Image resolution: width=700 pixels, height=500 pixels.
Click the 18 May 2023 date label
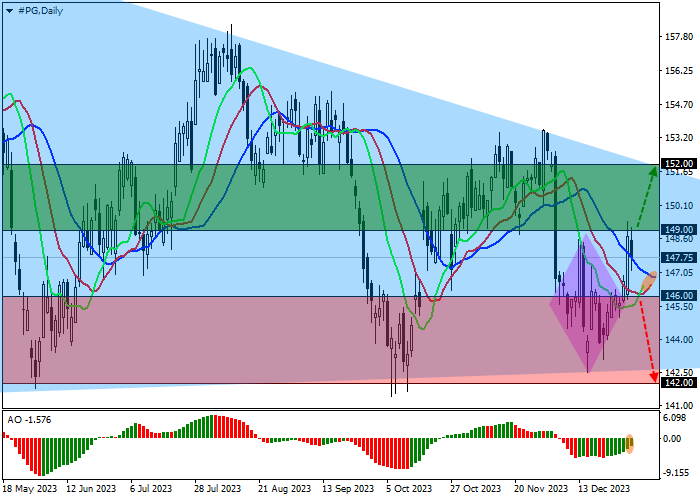click(30, 488)
